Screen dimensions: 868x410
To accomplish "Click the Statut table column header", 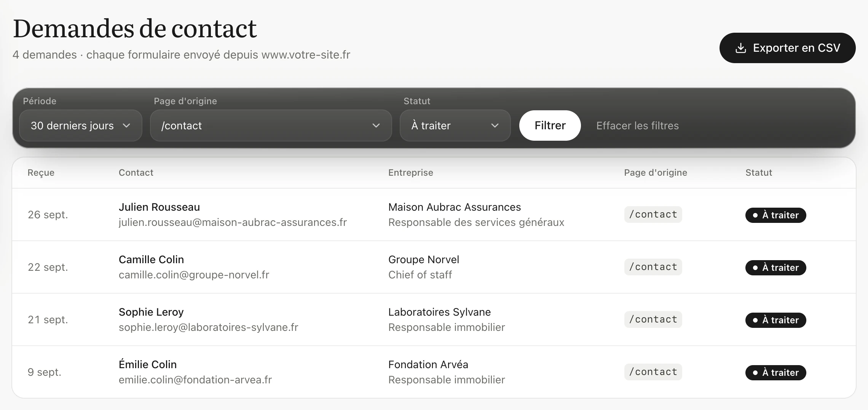I will coord(759,173).
